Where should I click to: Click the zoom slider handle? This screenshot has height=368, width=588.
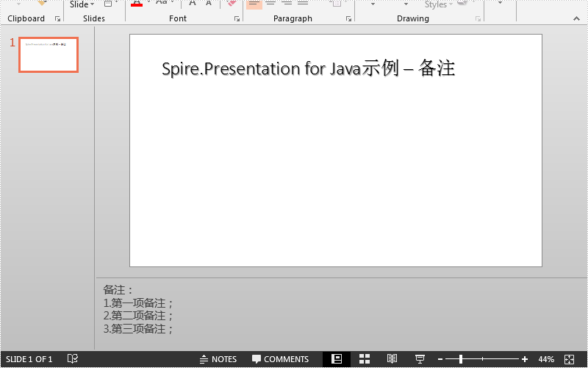tap(461, 359)
